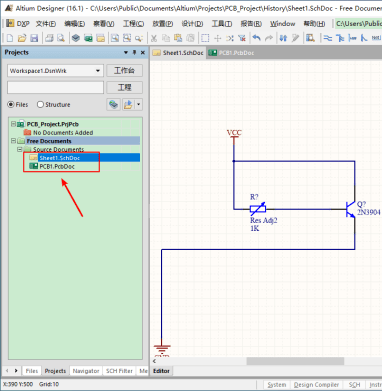
Task: Switch to the Sheet1.SchDoc document tab
Action: coord(178,53)
